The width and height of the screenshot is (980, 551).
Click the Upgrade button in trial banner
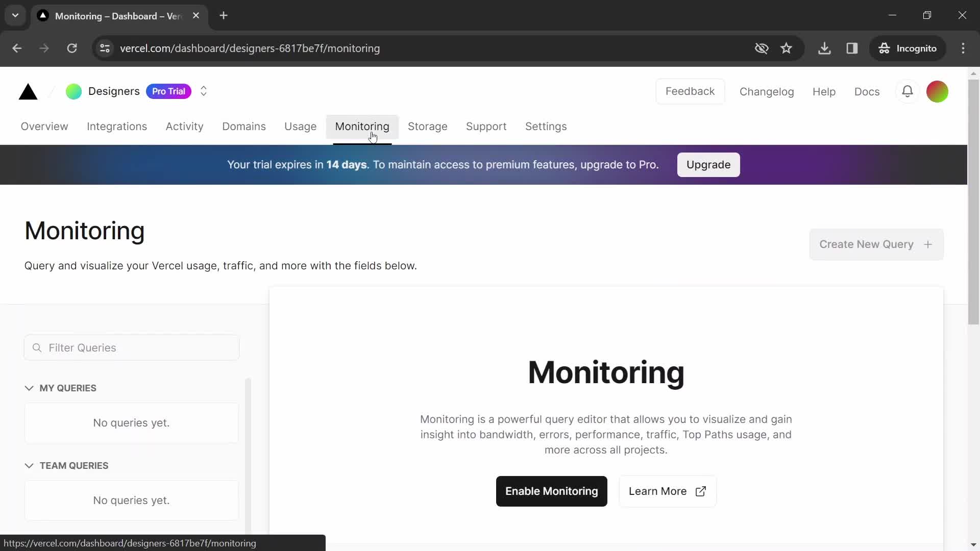708,164
